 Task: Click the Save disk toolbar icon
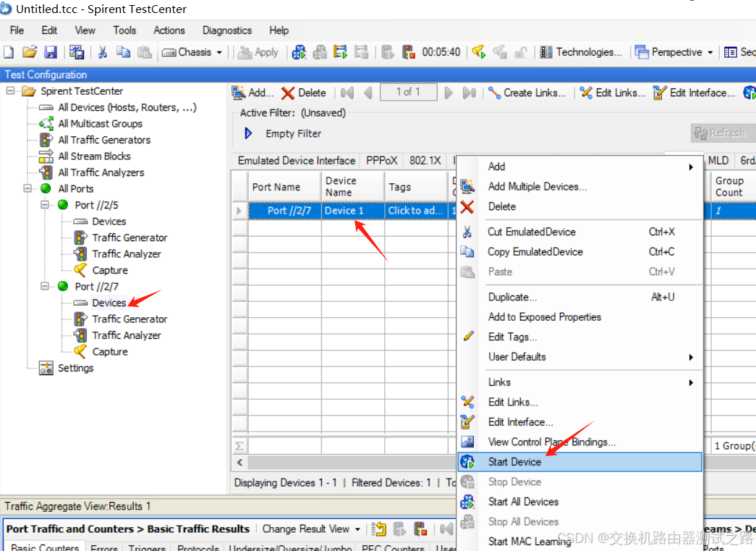[x=51, y=51]
